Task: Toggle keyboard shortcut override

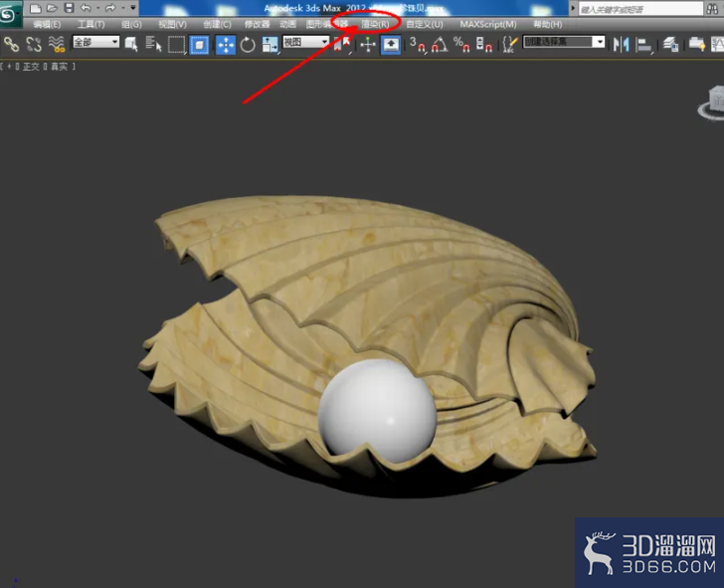Action: click(391, 45)
